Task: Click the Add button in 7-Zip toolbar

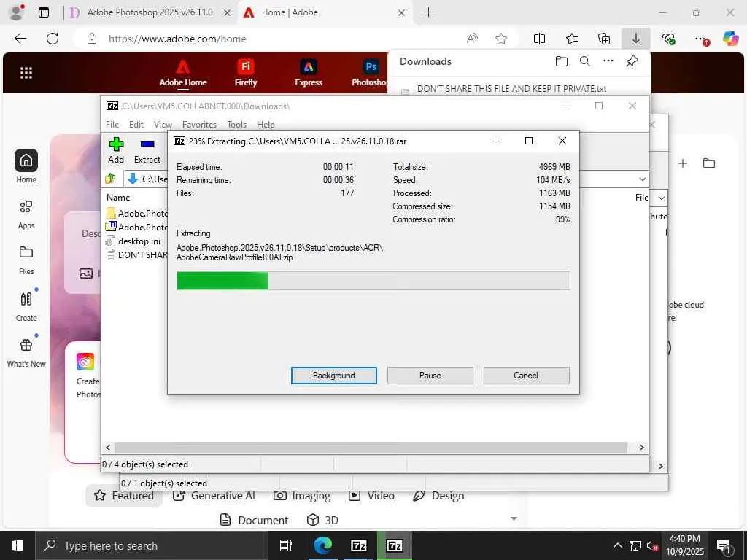Action: click(116, 150)
